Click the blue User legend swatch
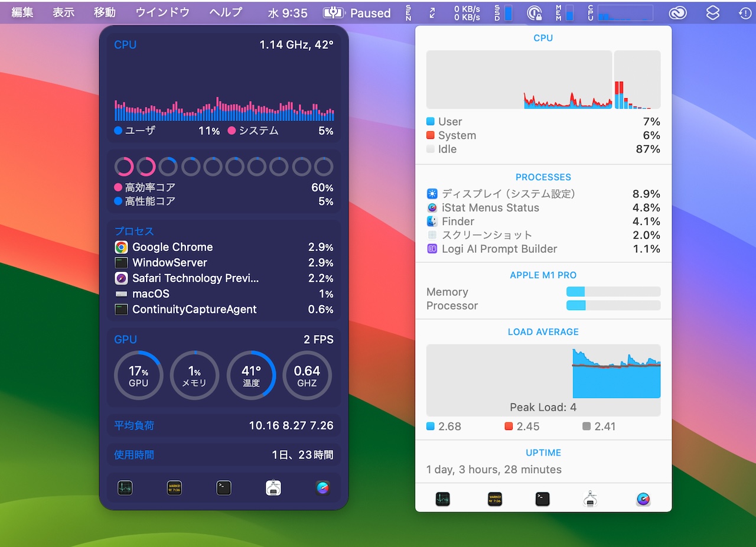756x547 pixels. tap(430, 122)
